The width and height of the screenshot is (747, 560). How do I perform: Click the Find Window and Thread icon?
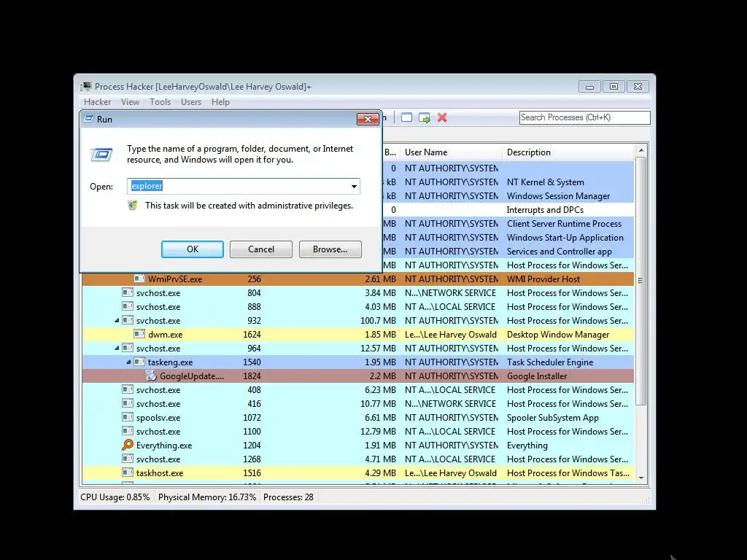pyautogui.click(x=424, y=117)
